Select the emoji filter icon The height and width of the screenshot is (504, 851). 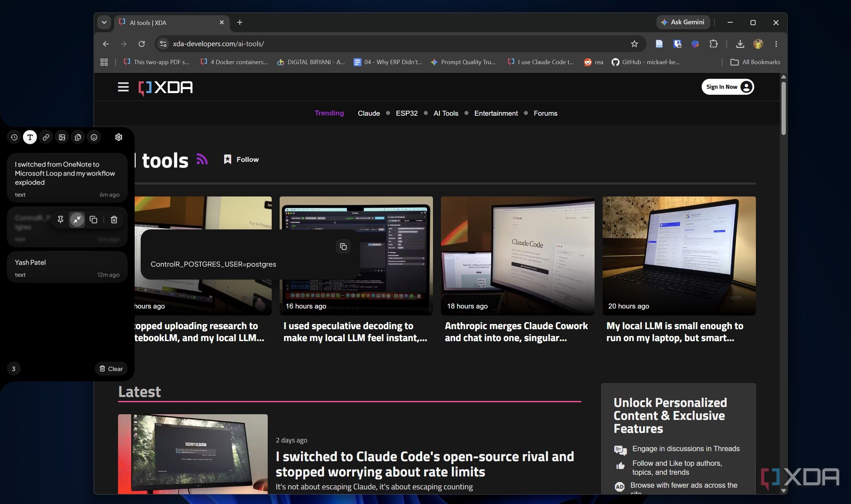pyautogui.click(x=94, y=137)
